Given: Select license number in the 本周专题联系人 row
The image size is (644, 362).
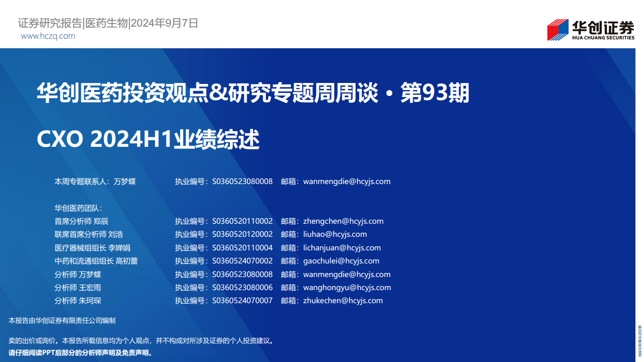Looking at the screenshot, I should [243, 182].
